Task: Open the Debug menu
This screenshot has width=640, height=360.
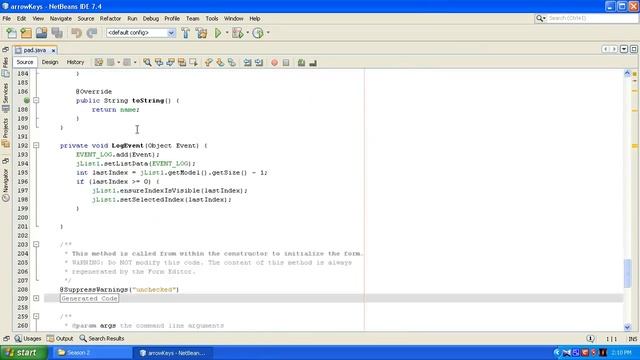Action: tap(151, 19)
